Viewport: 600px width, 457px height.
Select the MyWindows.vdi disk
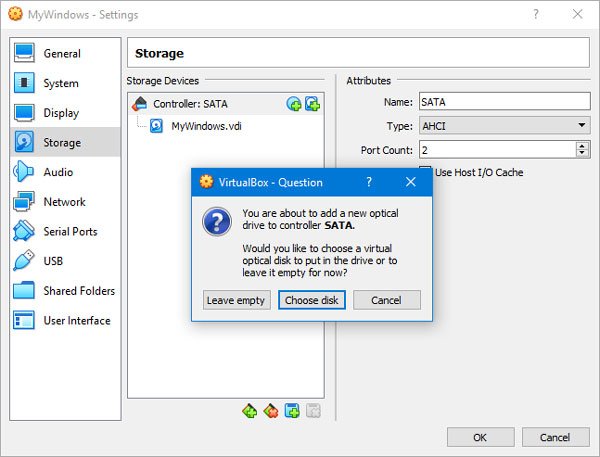coord(206,126)
